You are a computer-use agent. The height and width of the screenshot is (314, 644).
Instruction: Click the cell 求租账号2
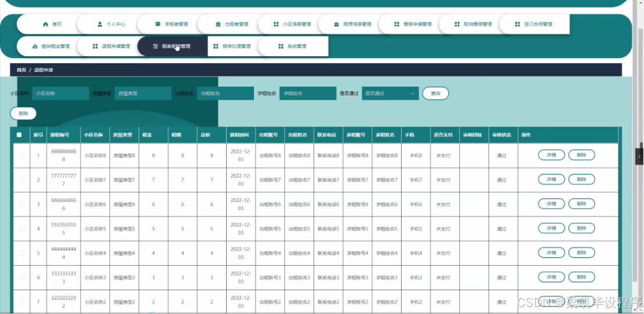pyautogui.click(x=357, y=302)
